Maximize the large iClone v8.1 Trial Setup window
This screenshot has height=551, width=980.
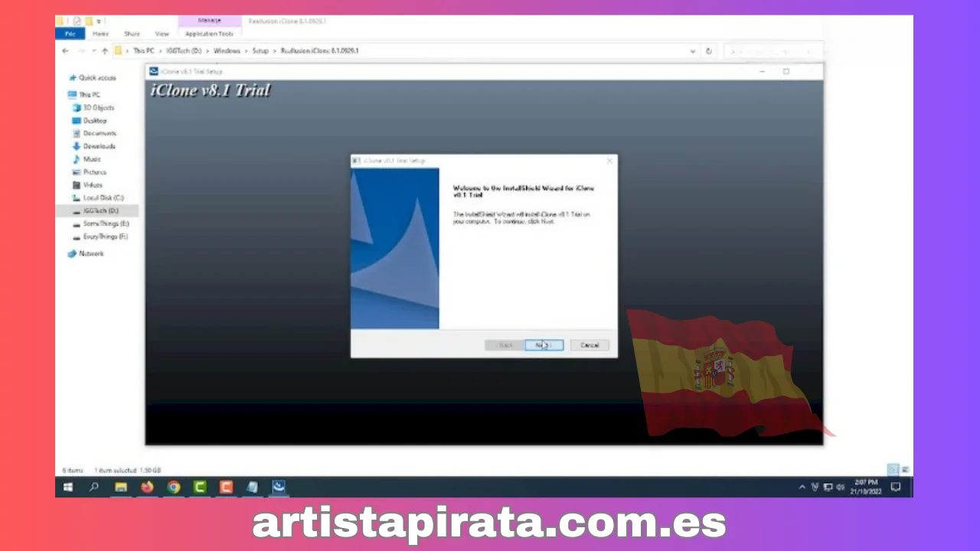point(786,71)
